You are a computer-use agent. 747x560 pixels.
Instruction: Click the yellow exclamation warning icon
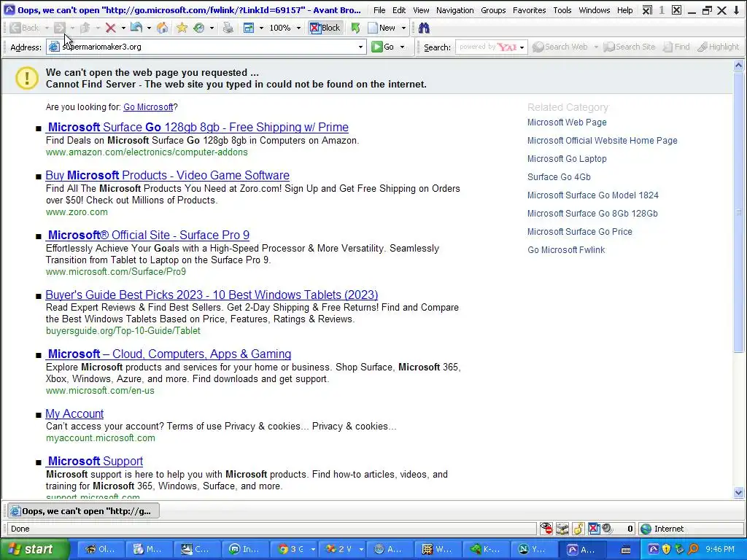[x=27, y=77]
